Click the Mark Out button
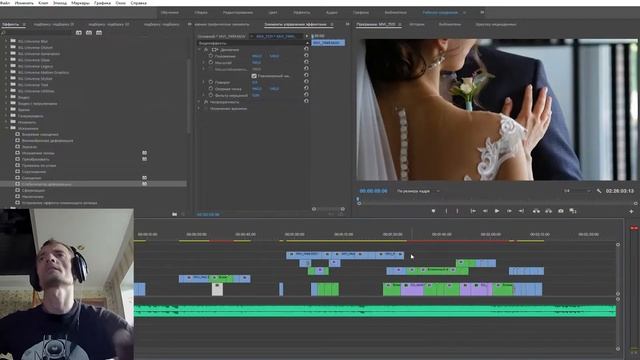Image resolution: width=640 pixels, height=360 pixels. coord(457,211)
